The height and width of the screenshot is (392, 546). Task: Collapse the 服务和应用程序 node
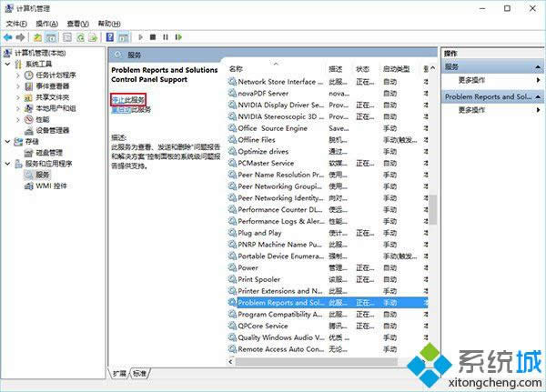click(8, 164)
